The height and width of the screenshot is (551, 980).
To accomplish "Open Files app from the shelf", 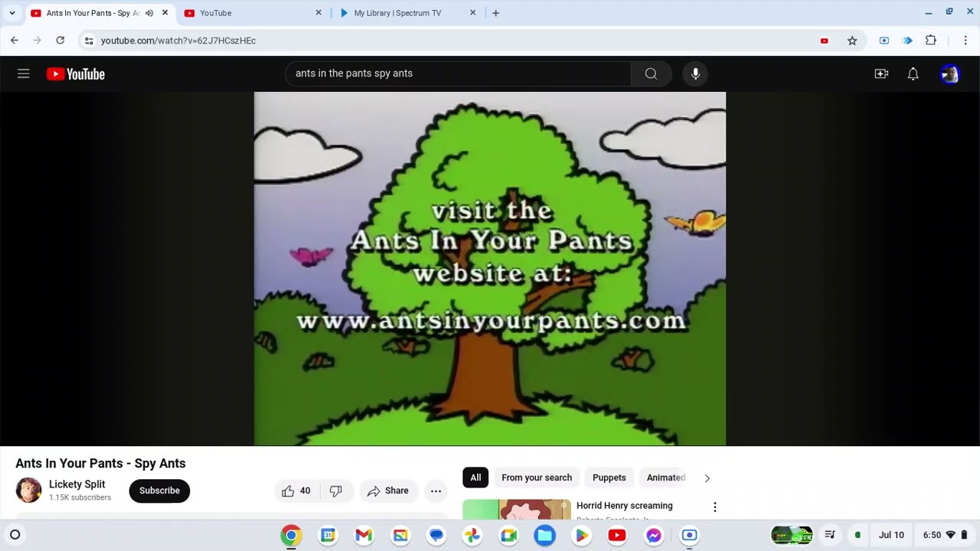I will (x=544, y=536).
